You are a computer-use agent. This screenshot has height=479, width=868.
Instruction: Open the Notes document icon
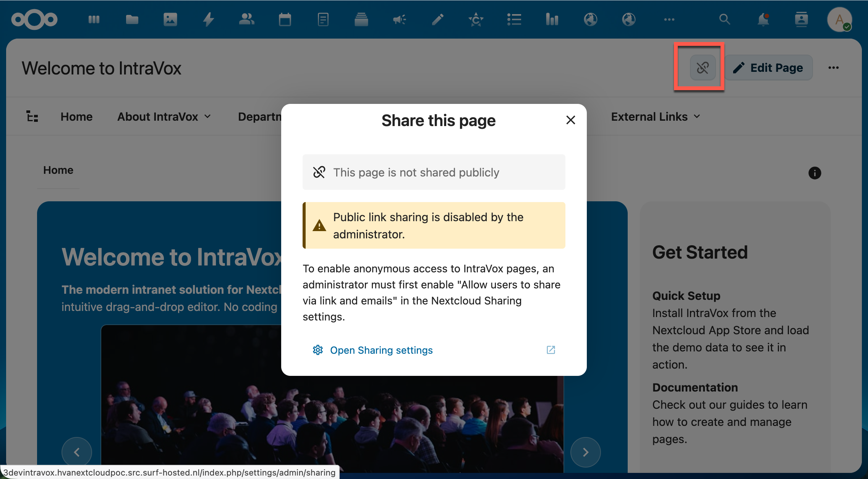point(323,19)
